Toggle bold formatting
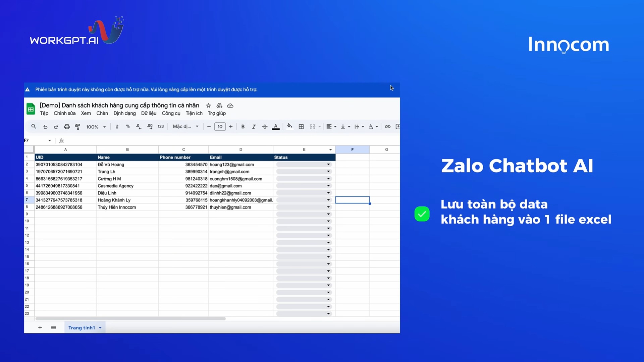The width and height of the screenshot is (644, 362). (243, 126)
